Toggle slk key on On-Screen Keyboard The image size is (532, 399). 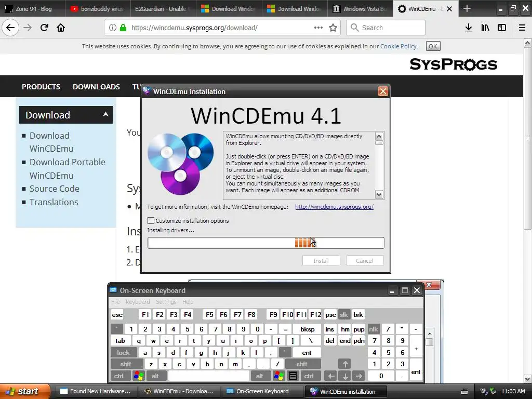tap(344, 314)
